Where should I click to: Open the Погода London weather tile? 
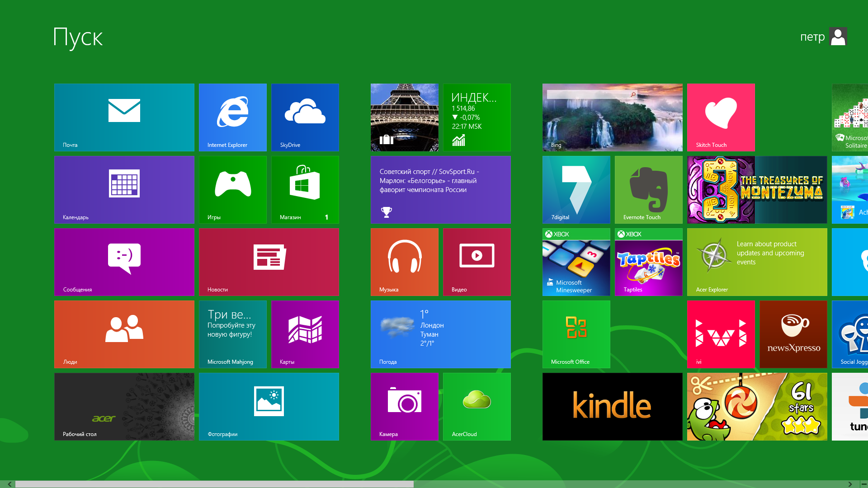click(x=441, y=334)
